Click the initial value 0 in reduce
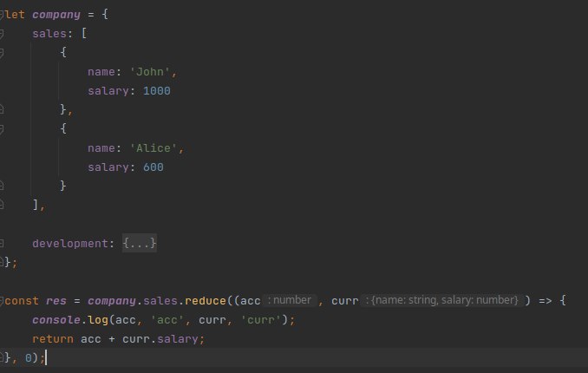 click(29, 358)
